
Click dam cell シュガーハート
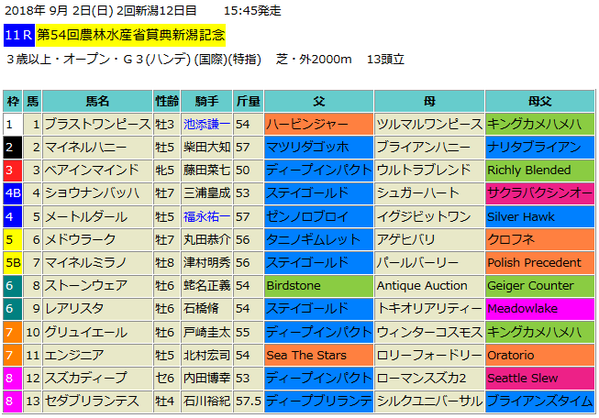tap(429, 193)
